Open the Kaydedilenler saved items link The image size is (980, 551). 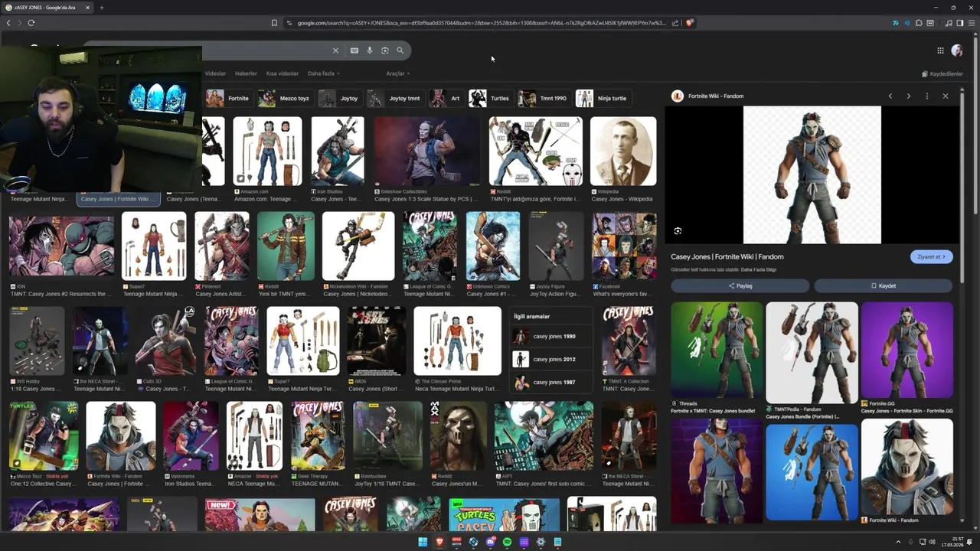pos(942,74)
